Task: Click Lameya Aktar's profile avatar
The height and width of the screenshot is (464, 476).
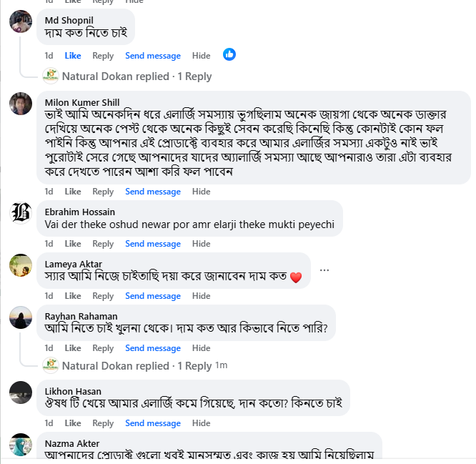Action: pos(20,265)
